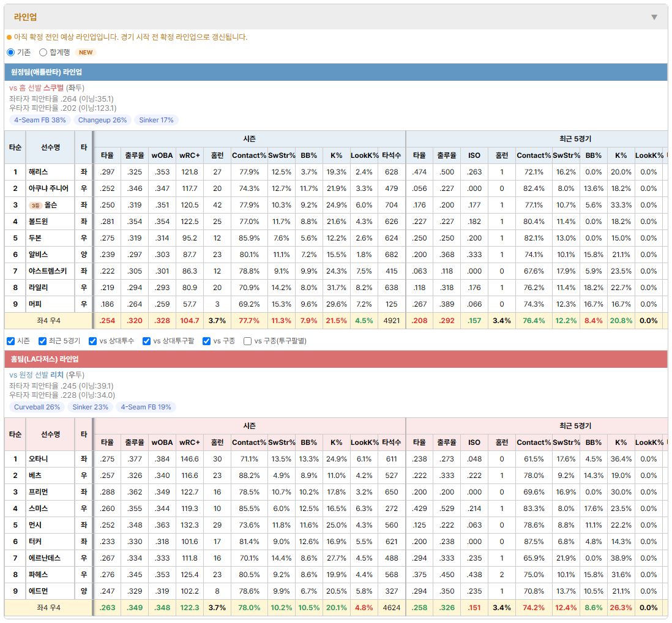
Task: Open pitcher 리치's link
Action: [57, 375]
